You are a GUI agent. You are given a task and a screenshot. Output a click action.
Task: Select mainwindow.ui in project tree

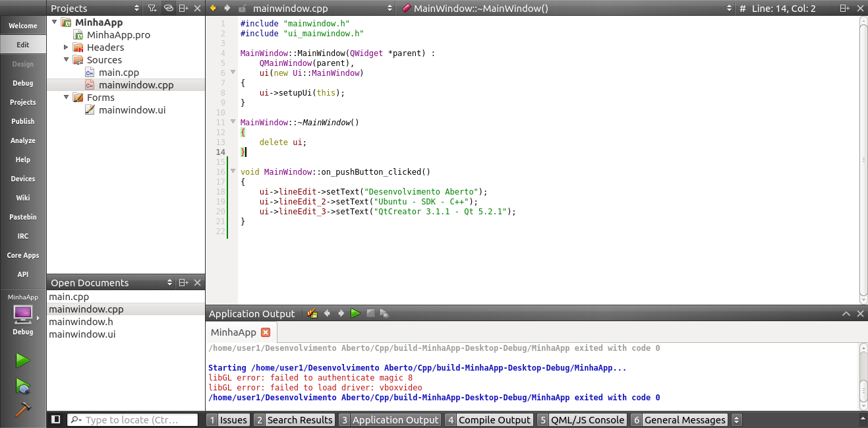[132, 110]
